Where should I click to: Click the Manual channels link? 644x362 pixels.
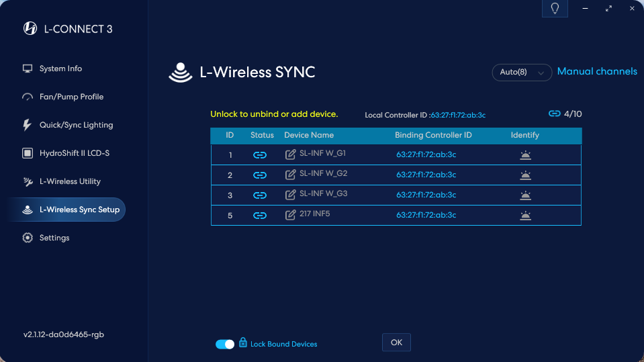click(597, 71)
